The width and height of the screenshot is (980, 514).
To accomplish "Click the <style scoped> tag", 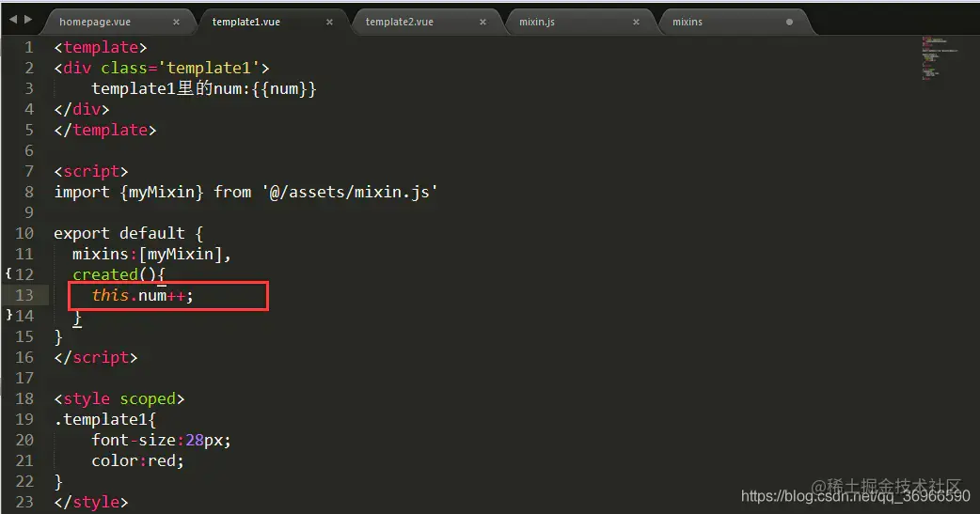I will point(119,398).
